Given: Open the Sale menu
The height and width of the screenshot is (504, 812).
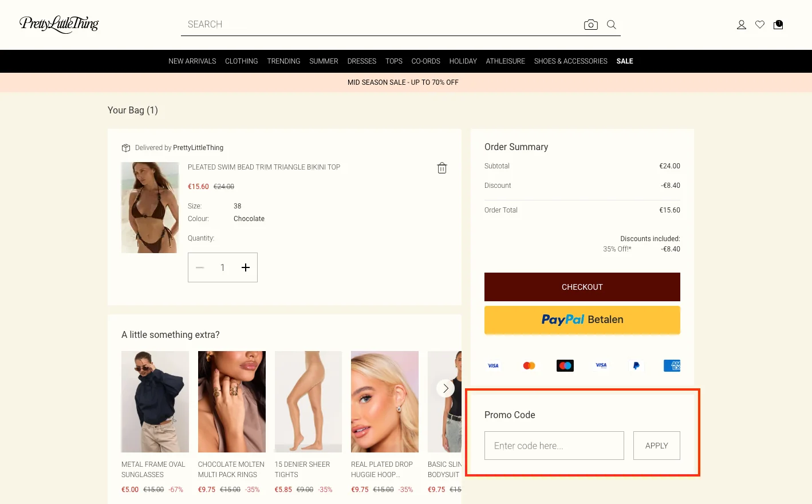Looking at the screenshot, I should click(625, 61).
